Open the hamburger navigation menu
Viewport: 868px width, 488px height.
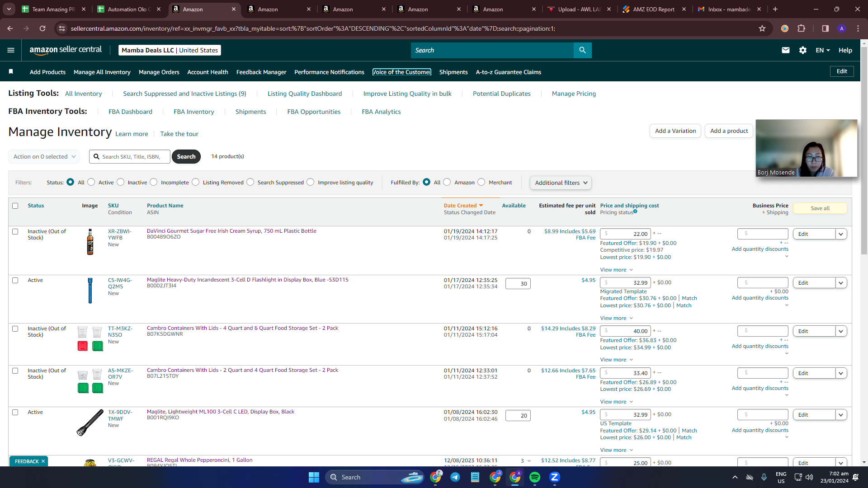[x=11, y=50]
